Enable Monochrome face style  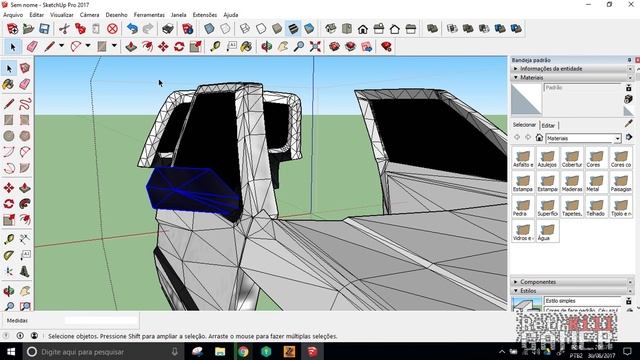point(309,29)
